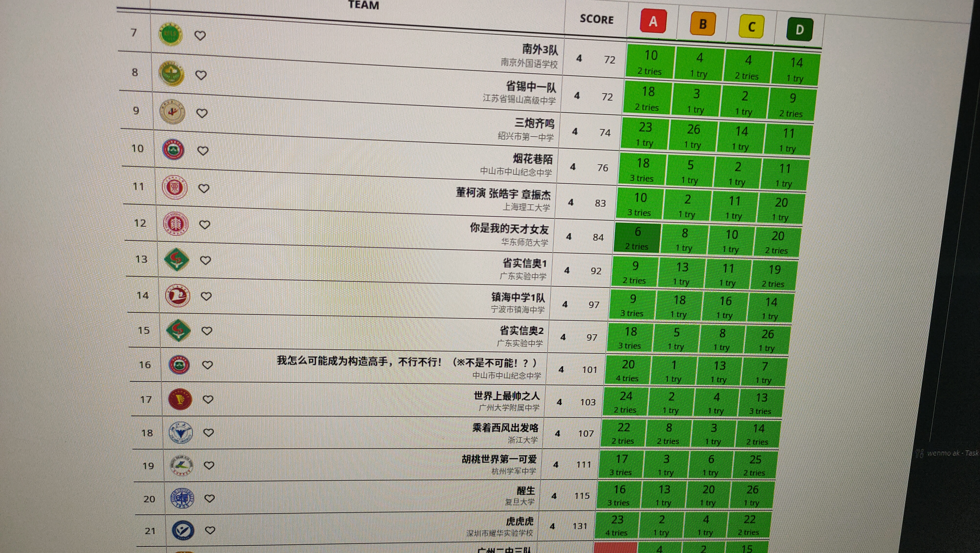Click school name 上海理工大学
The height and width of the screenshot is (553, 980).
coord(526,207)
